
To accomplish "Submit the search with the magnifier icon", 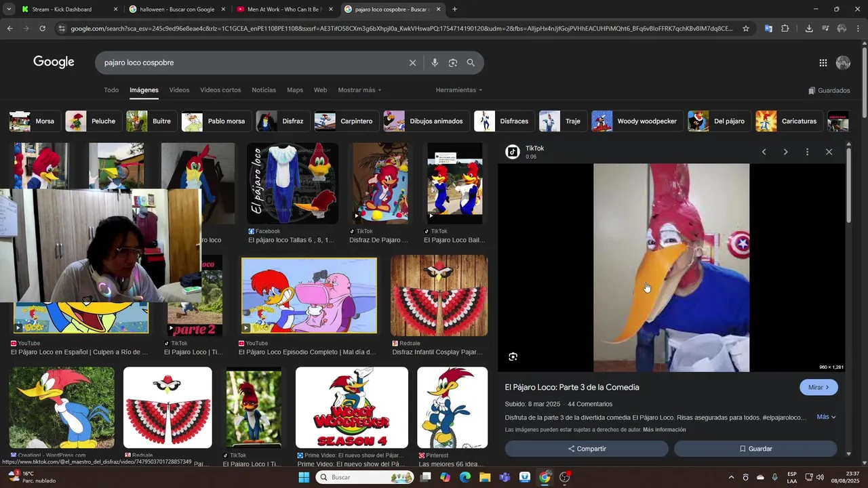I will [471, 62].
